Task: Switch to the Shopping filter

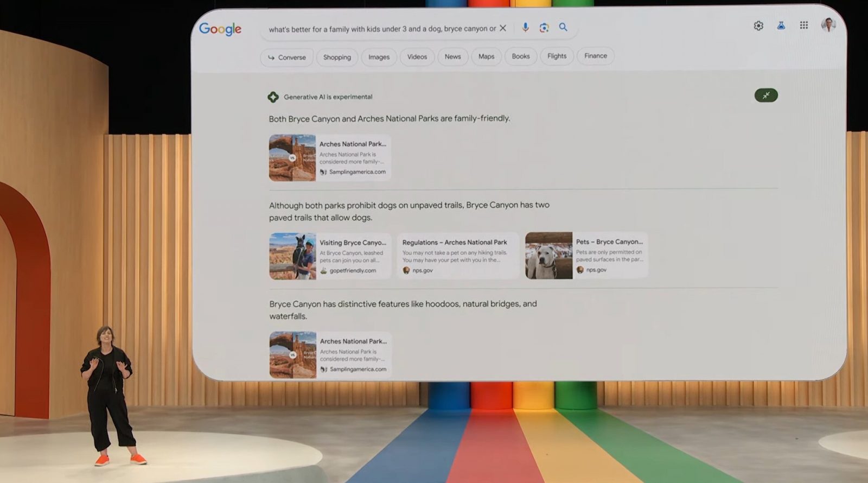Action: pos(337,57)
